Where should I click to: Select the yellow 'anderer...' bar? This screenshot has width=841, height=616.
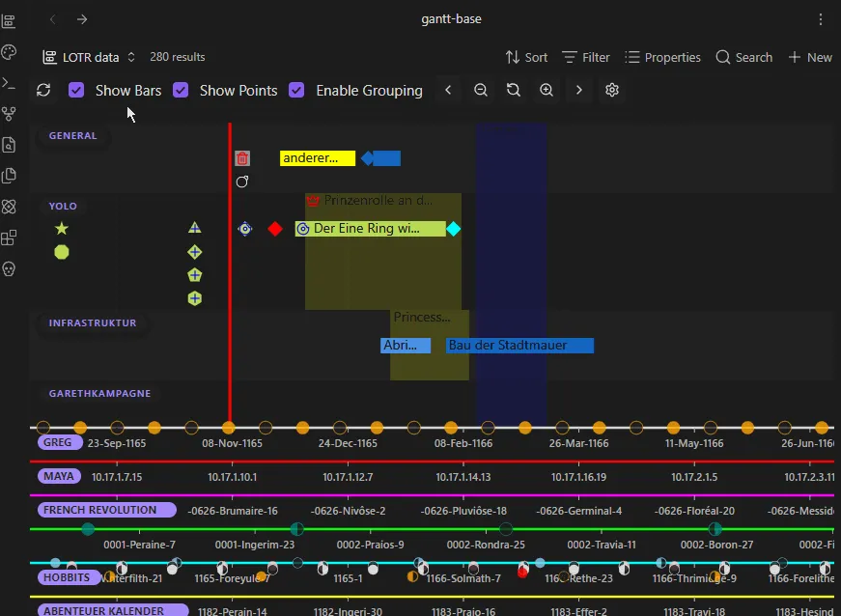(x=318, y=158)
